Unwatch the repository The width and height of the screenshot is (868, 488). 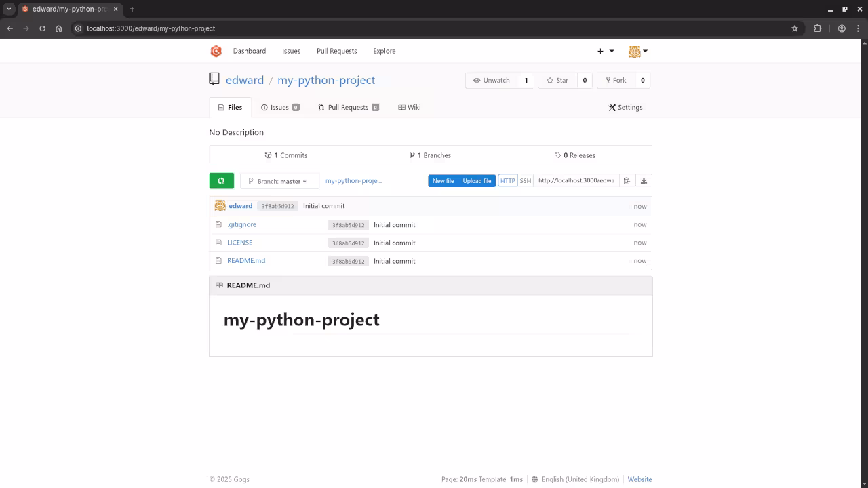pyautogui.click(x=491, y=80)
